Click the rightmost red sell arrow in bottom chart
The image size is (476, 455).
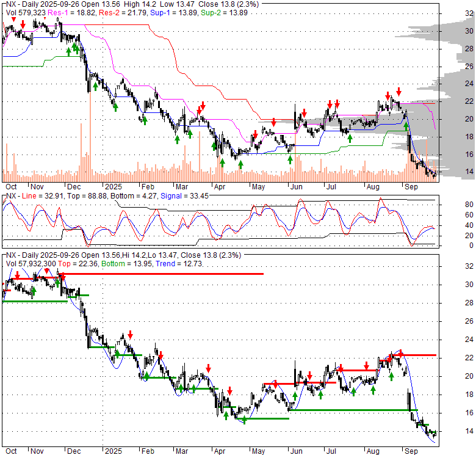click(401, 353)
